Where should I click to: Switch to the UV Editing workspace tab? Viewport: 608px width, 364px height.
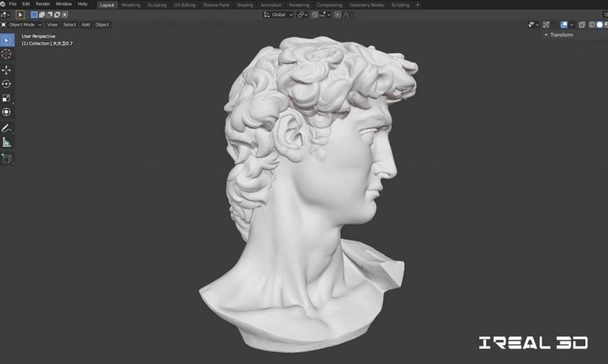185,5
